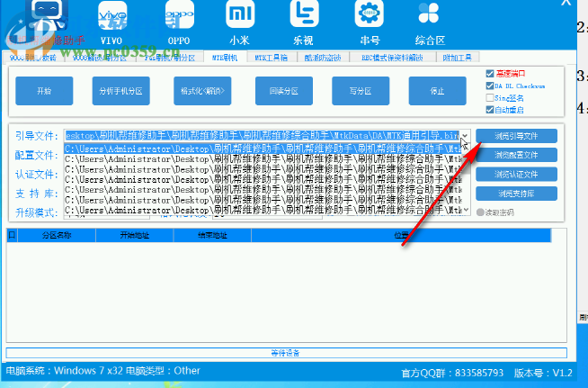Switch to the 9008解锁/刷分区 tab
Screen dimensions: 588x388
pyautogui.click(x=100, y=58)
